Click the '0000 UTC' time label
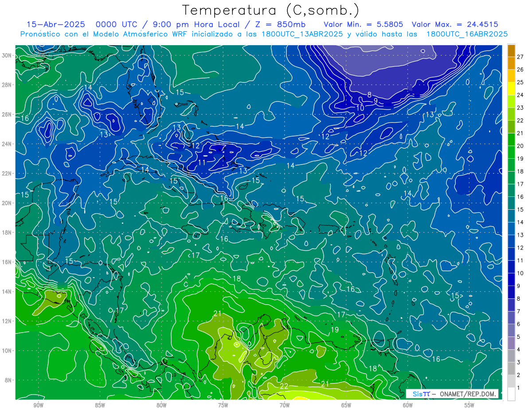This screenshot has height=411, width=532. pos(117,24)
